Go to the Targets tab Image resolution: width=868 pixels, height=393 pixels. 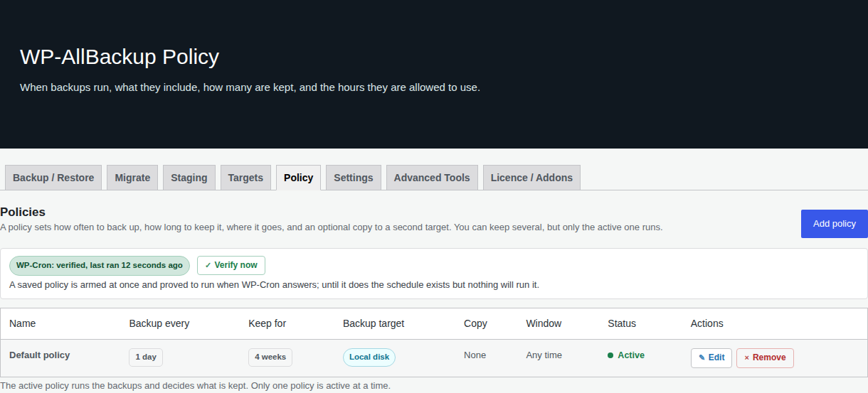click(245, 178)
